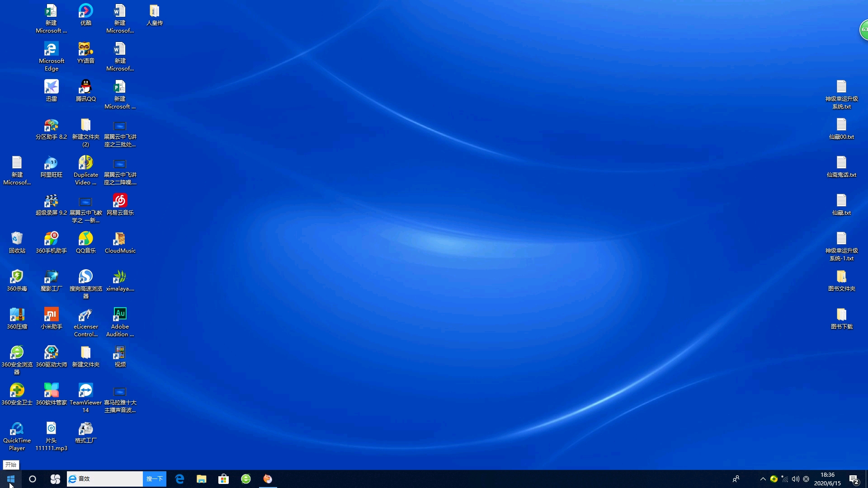Launch 网易云音乐 from the desktop
Image resolution: width=868 pixels, height=488 pixels.
(x=120, y=204)
